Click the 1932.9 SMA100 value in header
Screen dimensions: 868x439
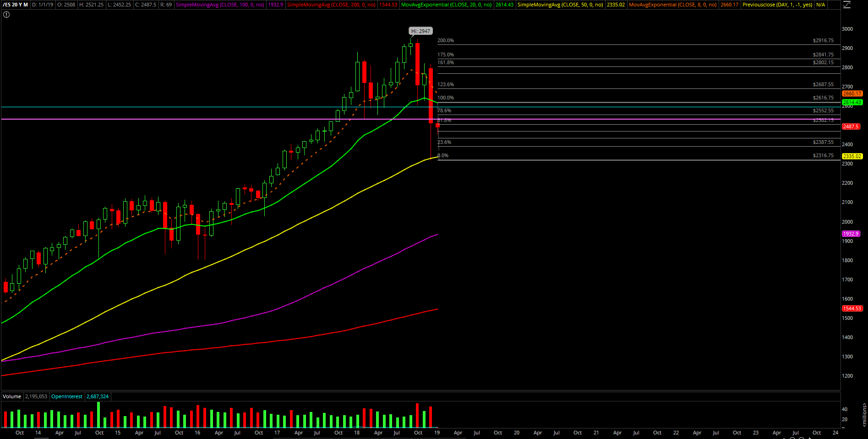pyautogui.click(x=275, y=5)
